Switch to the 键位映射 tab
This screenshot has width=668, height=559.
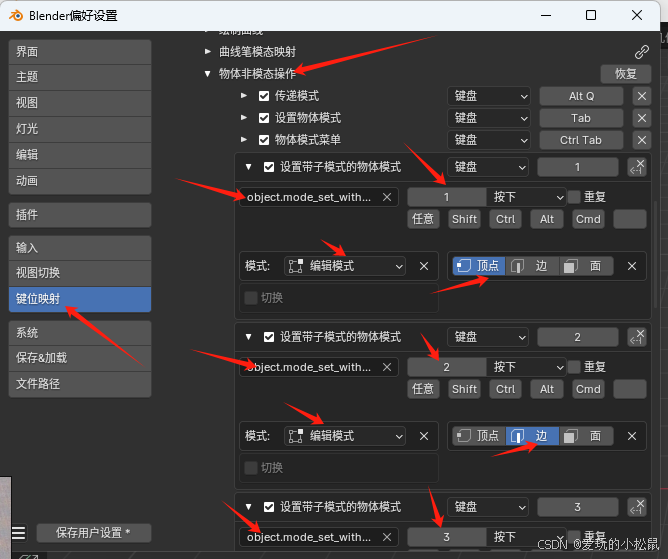tap(80, 299)
